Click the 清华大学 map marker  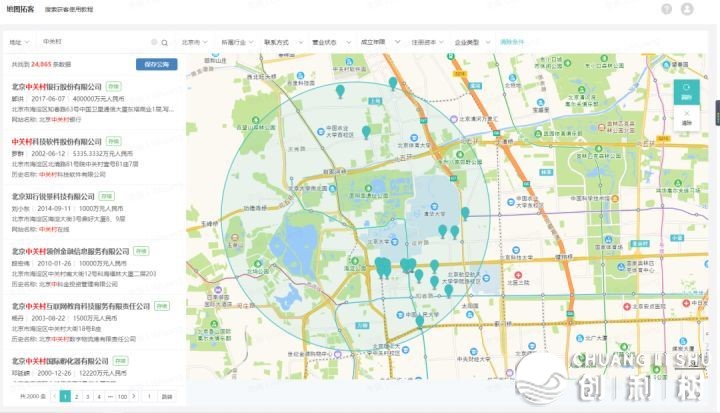(x=434, y=206)
